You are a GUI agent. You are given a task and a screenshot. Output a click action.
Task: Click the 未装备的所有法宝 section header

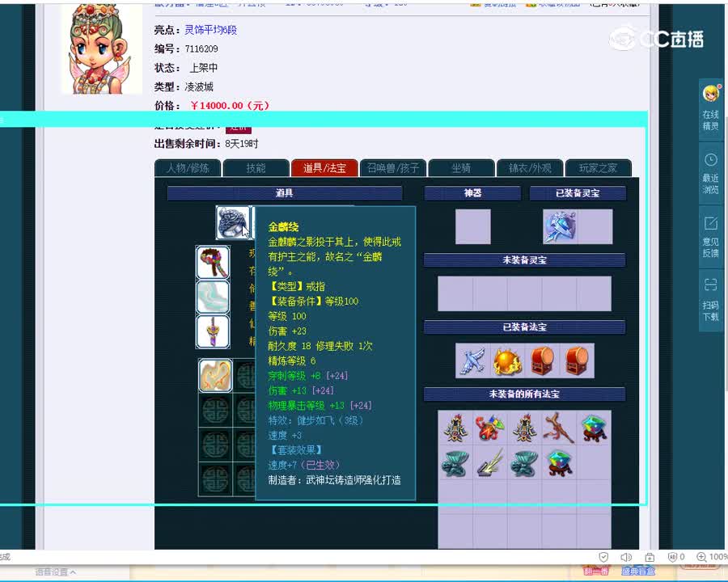525,394
